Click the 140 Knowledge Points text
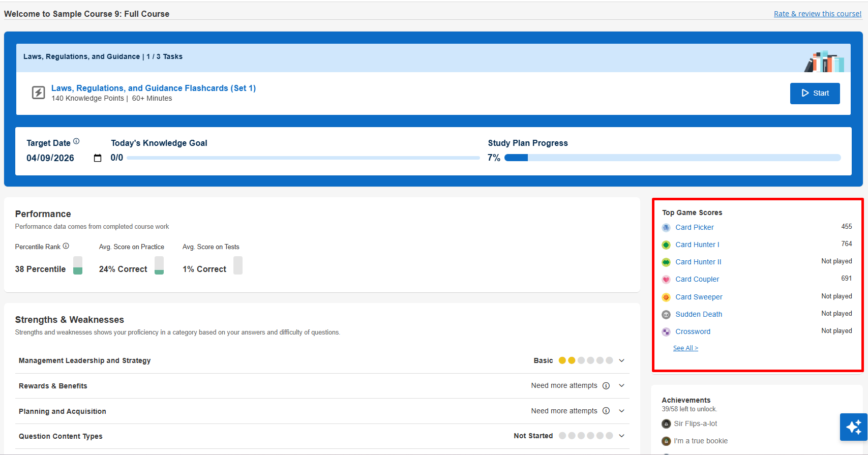The height and width of the screenshot is (455, 868). click(87, 98)
